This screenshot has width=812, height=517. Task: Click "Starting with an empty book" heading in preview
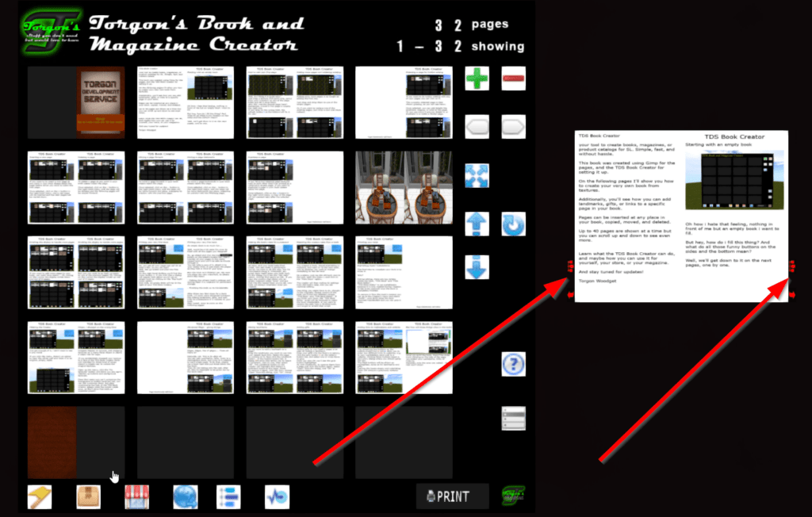click(x=718, y=144)
